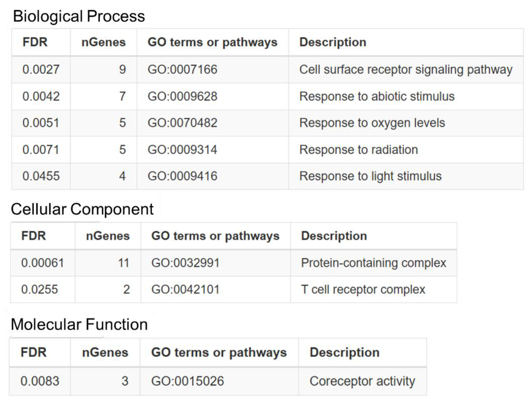Select the Response to light stimulus description
This screenshot has height=412, width=532.
pyautogui.click(x=370, y=176)
